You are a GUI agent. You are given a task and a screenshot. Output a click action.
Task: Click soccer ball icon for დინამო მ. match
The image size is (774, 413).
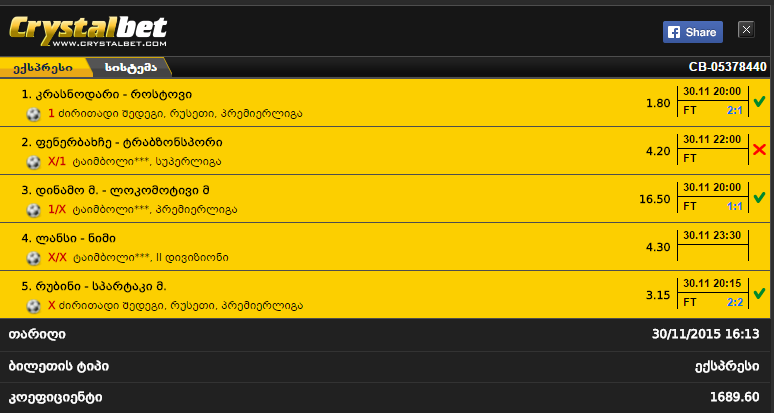click(x=33, y=210)
